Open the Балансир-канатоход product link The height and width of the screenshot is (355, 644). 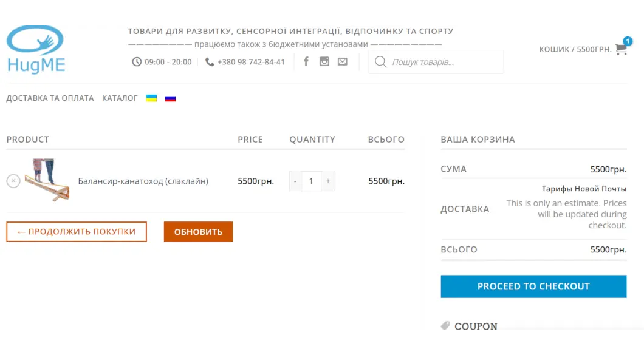click(143, 181)
